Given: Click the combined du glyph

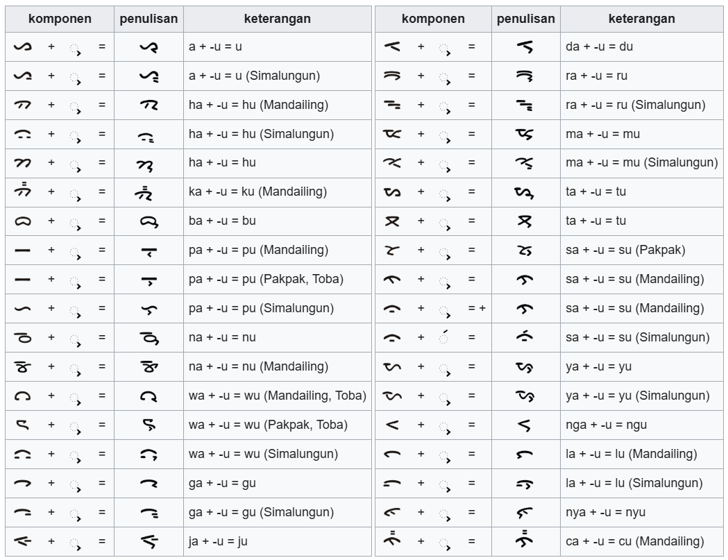Looking at the screenshot, I should point(525,46).
